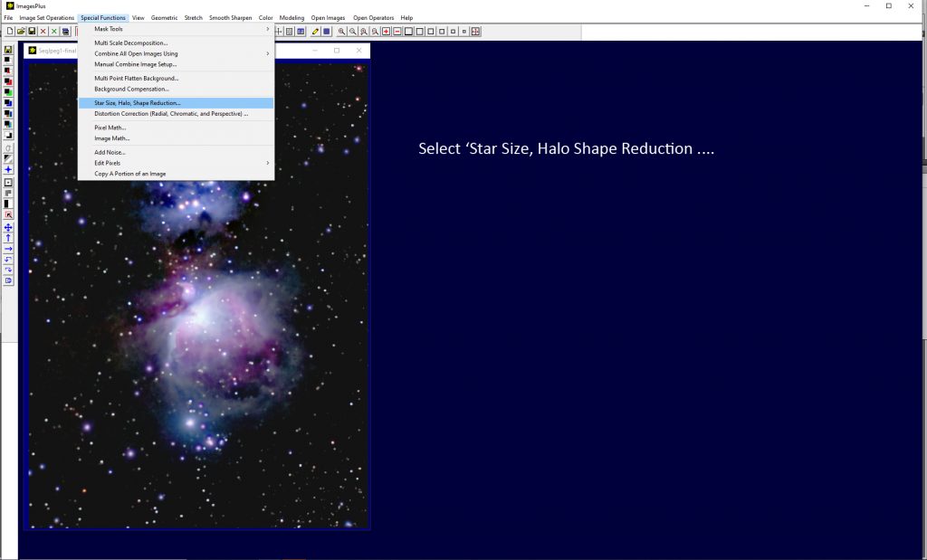This screenshot has height=560, width=927.
Task: Open the File menu
Action: pos(8,18)
